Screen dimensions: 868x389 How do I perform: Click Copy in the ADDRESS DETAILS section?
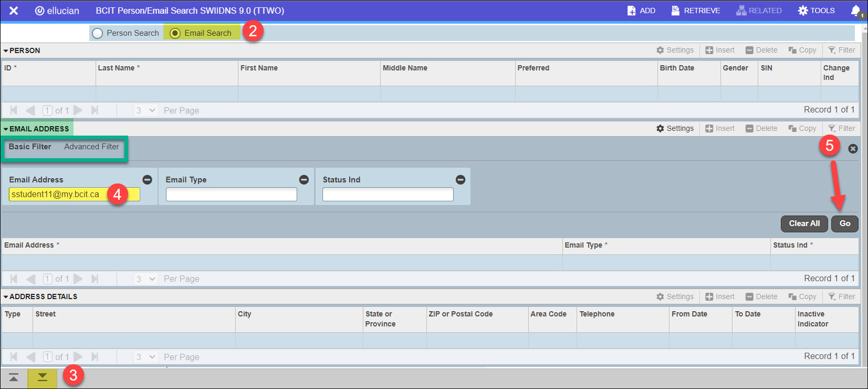(802, 296)
